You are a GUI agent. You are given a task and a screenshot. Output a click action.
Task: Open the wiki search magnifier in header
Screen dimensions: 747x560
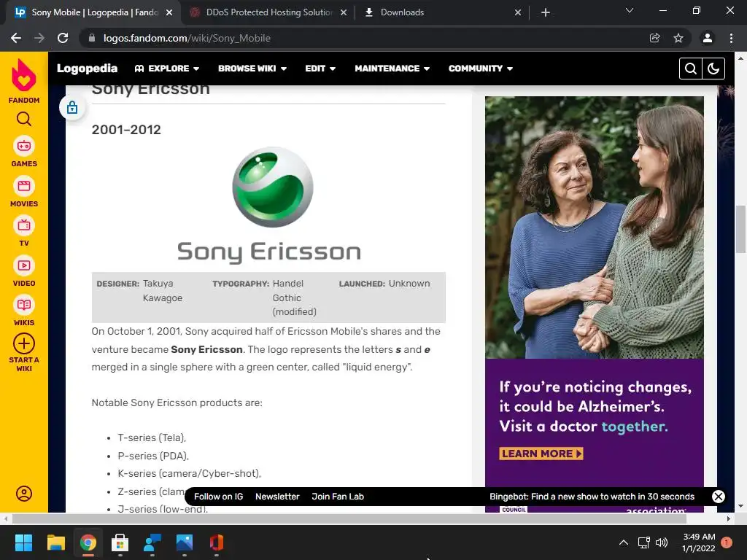coord(691,69)
